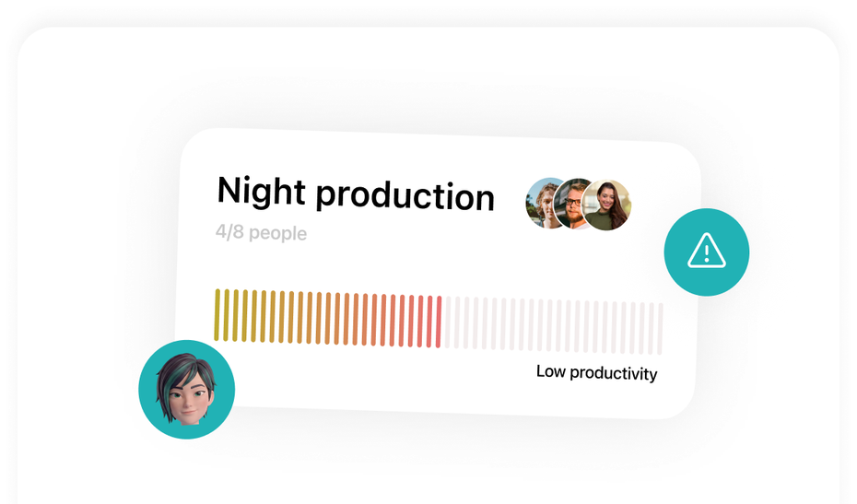Image resolution: width=857 pixels, height=504 pixels.
Task: Click the empty gray part of productivity bar
Action: pyautogui.click(x=553, y=326)
